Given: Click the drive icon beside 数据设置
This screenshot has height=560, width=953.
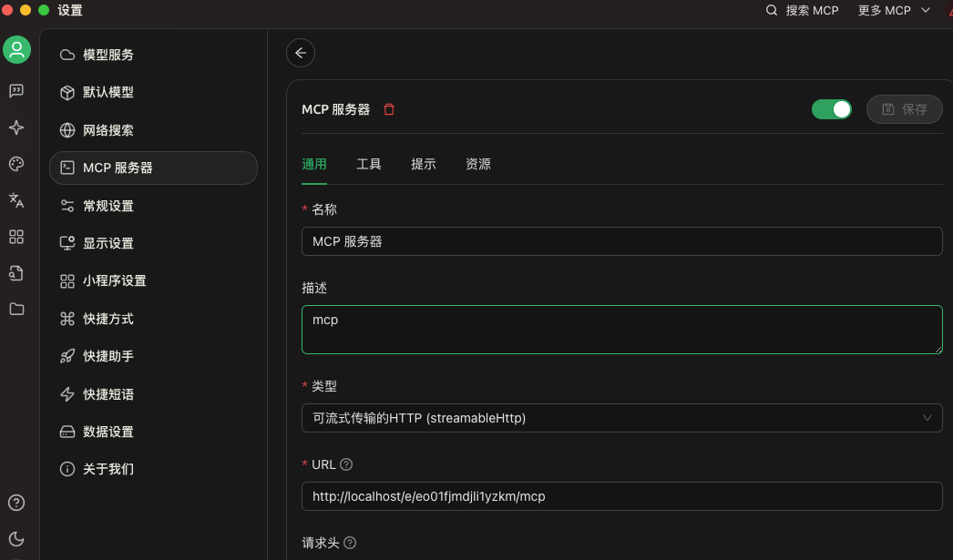Looking at the screenshot, I should (67, 432).
